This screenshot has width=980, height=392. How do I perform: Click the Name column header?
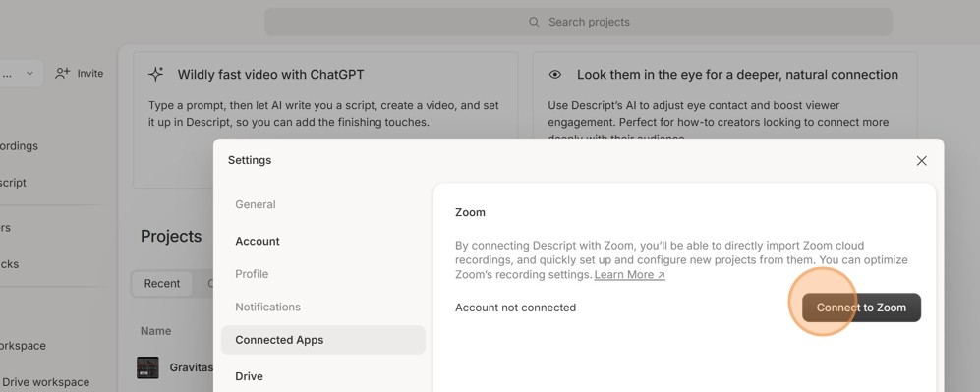tap(155, 331)
